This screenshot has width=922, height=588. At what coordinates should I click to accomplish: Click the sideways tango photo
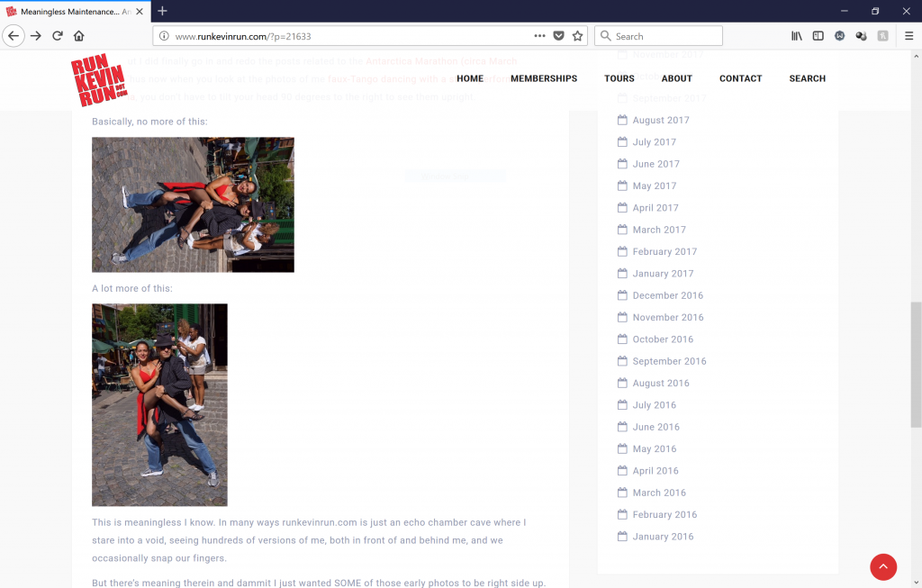pyautogui.click(x=193, y=204)
